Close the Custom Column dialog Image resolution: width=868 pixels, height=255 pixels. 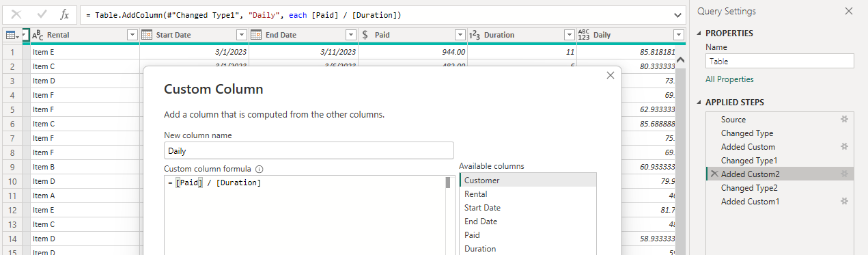(611, 76)
